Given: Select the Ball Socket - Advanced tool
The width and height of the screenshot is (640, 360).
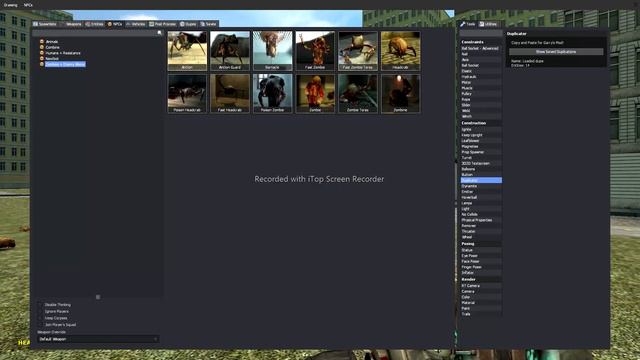Looking at the screenshot, I should click(481, 48).
